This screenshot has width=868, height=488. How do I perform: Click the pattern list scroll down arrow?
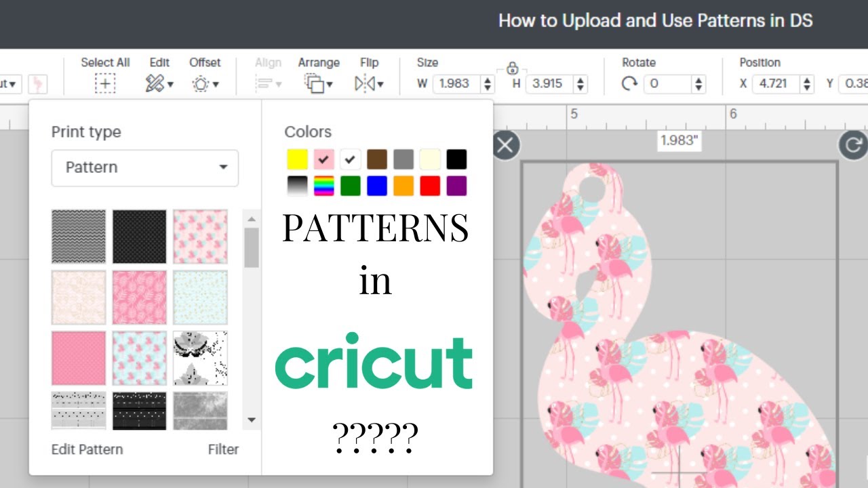click(252, 420)
